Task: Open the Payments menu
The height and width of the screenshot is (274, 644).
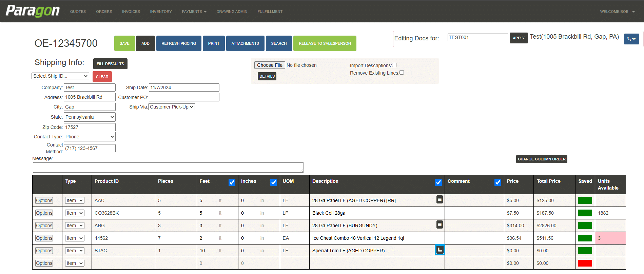Action: pos(194,12)
